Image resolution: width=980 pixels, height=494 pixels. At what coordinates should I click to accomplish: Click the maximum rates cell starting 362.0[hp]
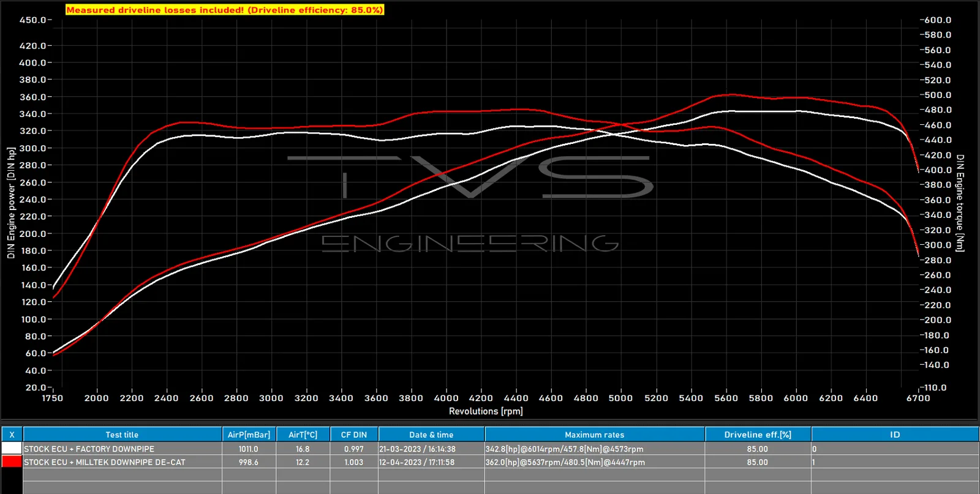click(595, 462)
